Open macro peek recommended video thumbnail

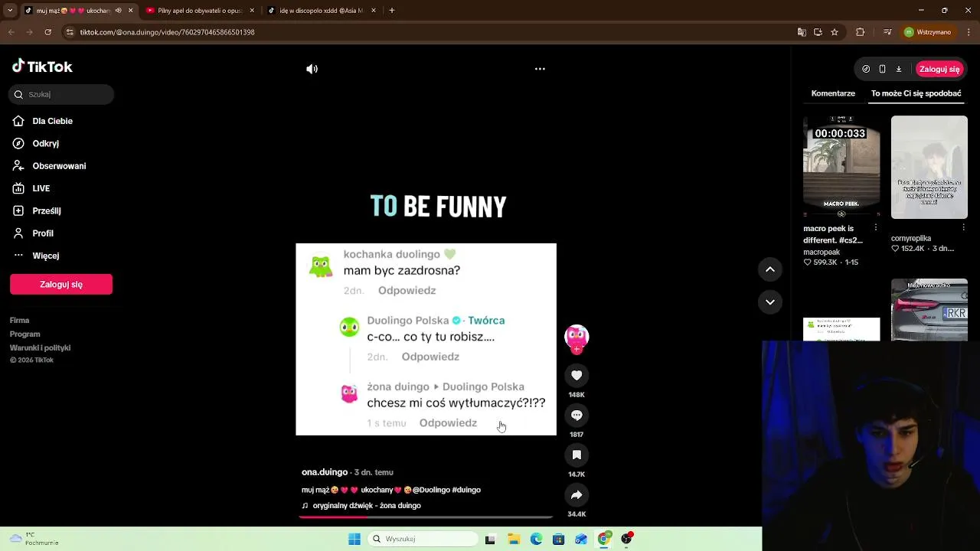click(x=841, y=167)
